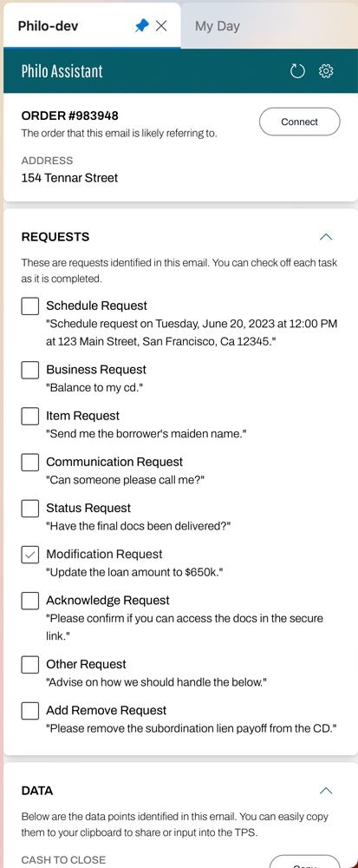Tick the Status Request checkbox
Viewport: 358px width, 868px height.
click(29, 508)
